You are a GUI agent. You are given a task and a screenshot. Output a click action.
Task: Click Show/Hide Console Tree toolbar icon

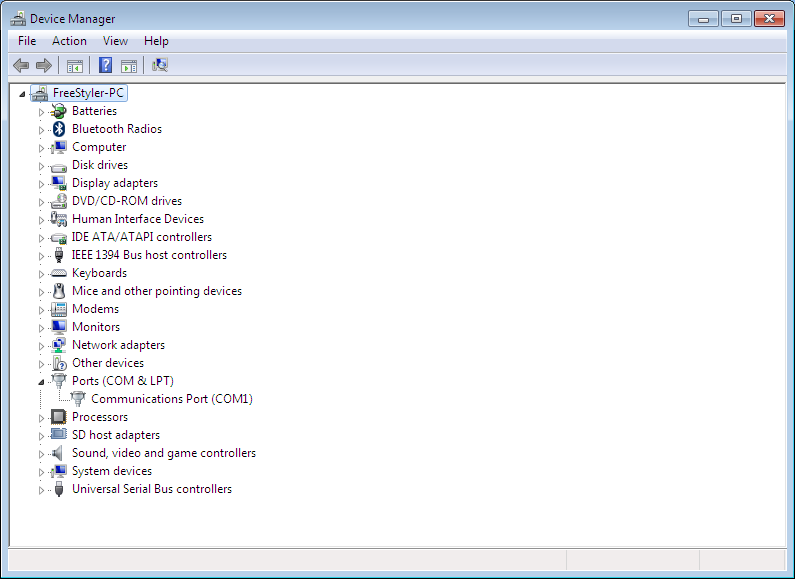pos(75,65)
